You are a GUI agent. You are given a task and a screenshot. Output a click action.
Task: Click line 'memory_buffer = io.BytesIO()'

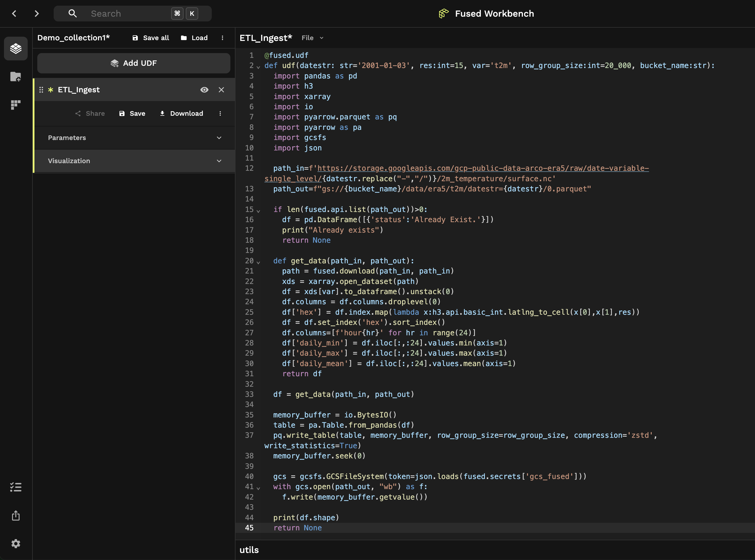[x=335, y=415]
